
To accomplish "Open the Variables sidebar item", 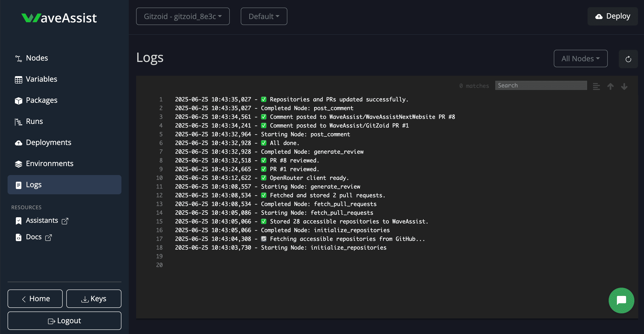I will (64, 79).
